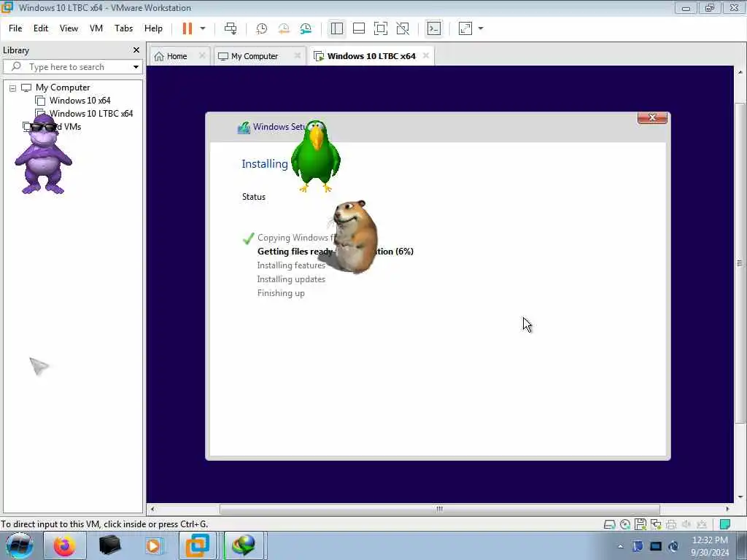Click the CD/DVD drive status icon
The image size is (747, 560).
coord(625,525)
